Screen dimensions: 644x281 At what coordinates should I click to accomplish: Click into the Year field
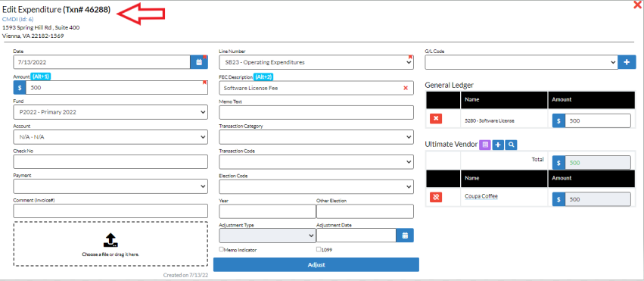[x=267, y=211]
